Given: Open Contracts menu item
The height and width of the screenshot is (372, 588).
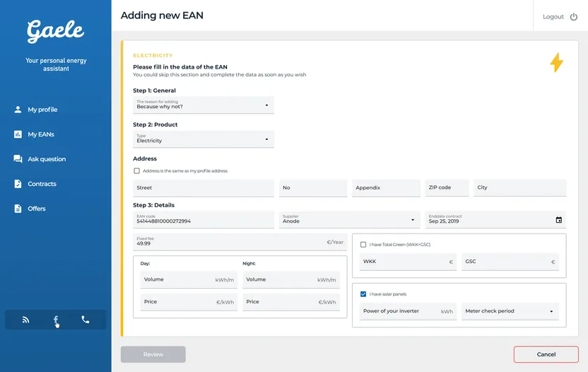Looking at the screenshot, I should click(42, 184).
